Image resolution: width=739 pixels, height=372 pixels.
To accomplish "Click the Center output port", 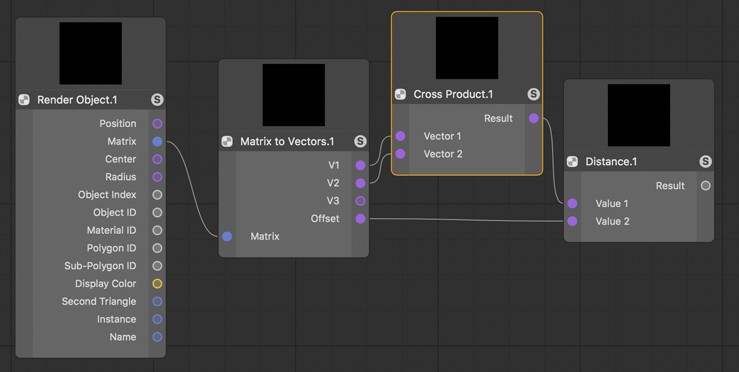I will click(x=157, y=159).
